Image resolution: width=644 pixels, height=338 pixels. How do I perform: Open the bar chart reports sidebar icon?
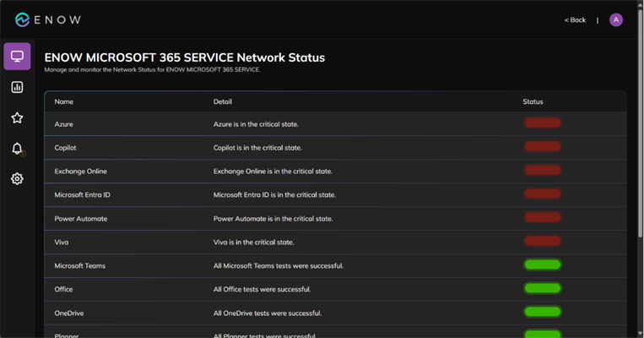pos(17,87)
